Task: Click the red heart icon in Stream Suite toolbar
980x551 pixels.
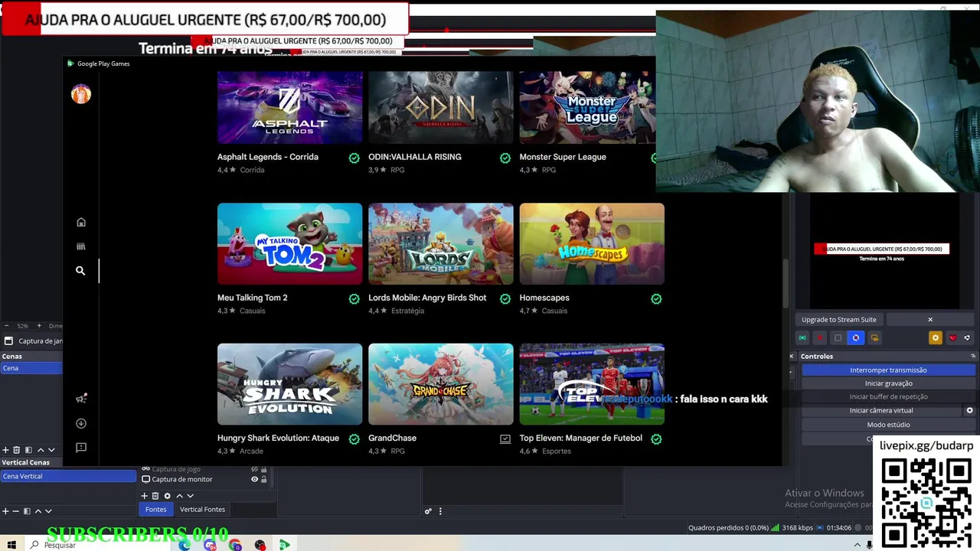Action: 953,337
